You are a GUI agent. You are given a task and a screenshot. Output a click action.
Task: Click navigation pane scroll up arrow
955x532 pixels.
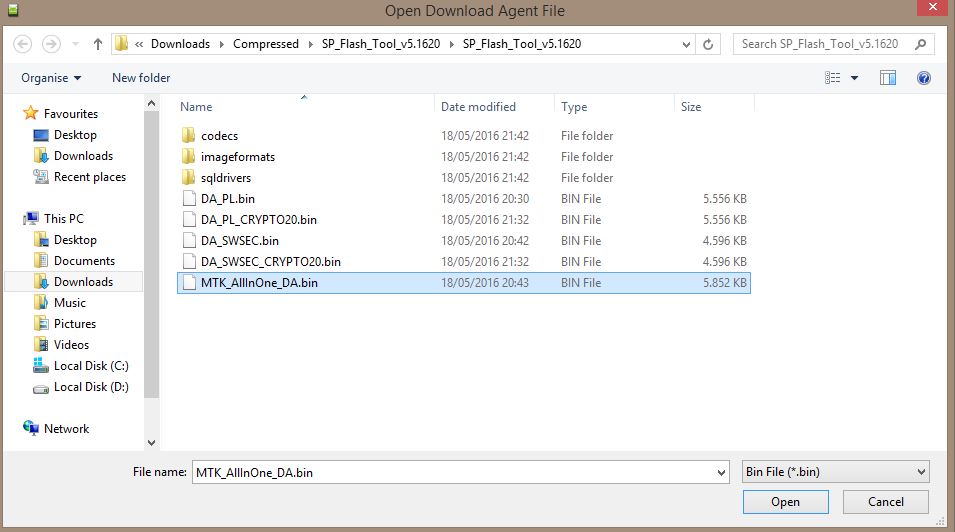point(152,103)
